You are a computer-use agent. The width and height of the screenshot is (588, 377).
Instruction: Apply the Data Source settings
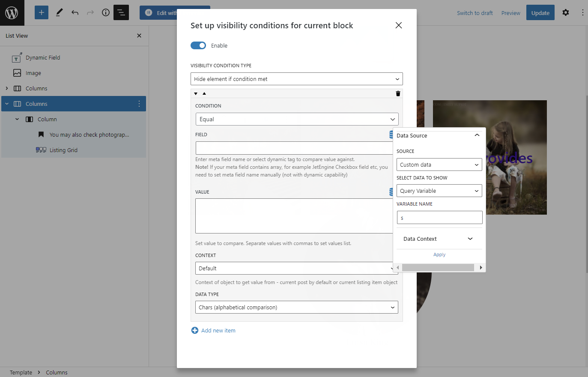pos(439,254)
